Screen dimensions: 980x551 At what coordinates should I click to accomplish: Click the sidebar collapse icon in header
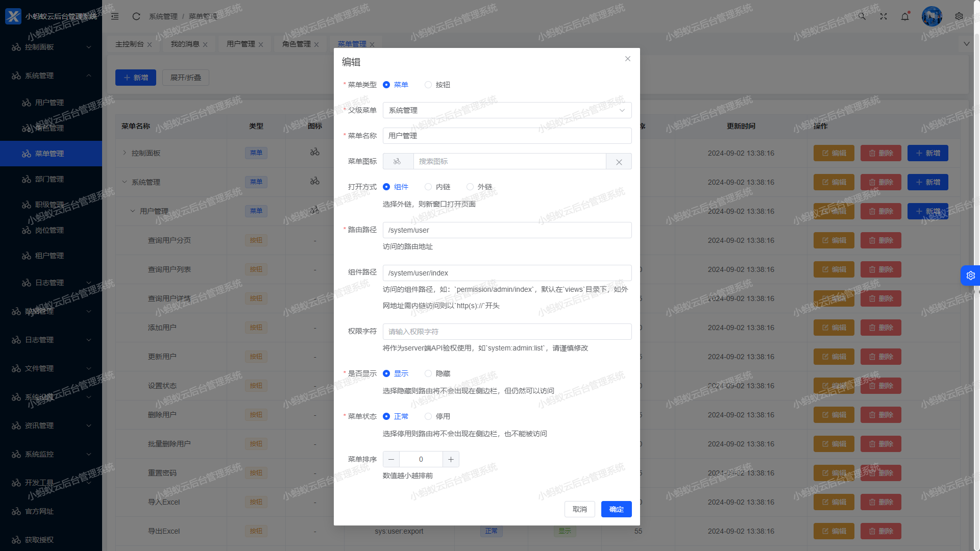[115, 16]
